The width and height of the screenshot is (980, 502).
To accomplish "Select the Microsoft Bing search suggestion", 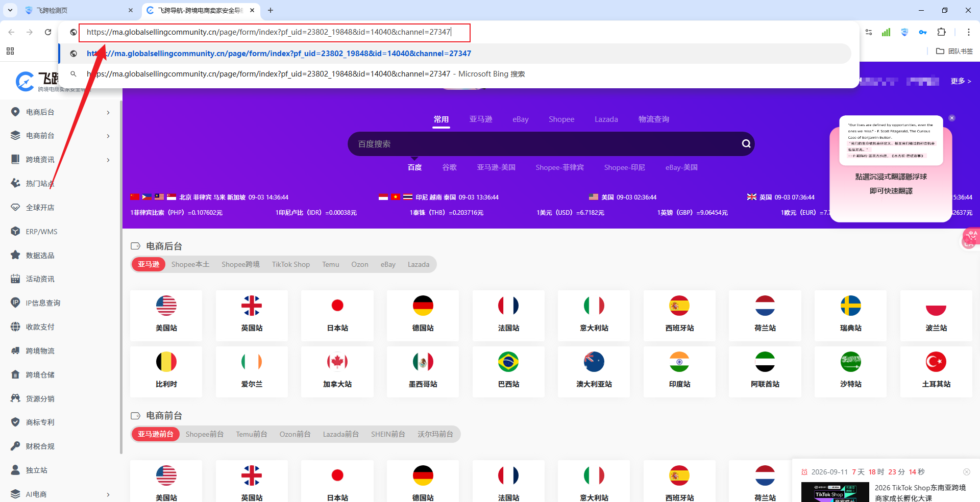I will tap(455, 74).
